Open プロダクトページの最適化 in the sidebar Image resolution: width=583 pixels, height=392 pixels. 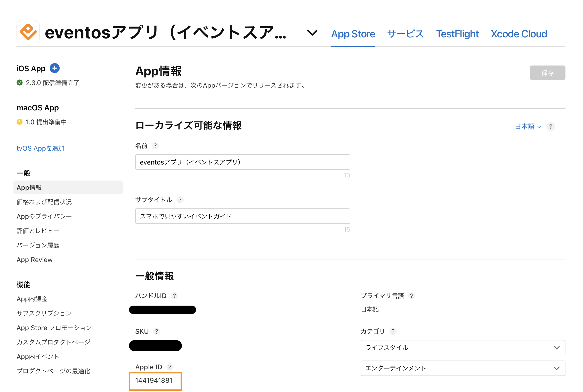pos(53,371)
